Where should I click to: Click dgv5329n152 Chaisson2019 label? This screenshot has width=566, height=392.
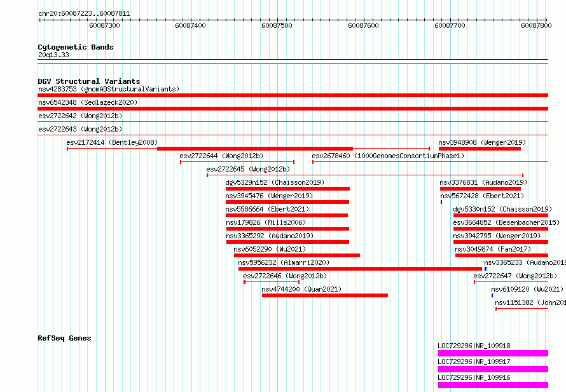[275, 182]
